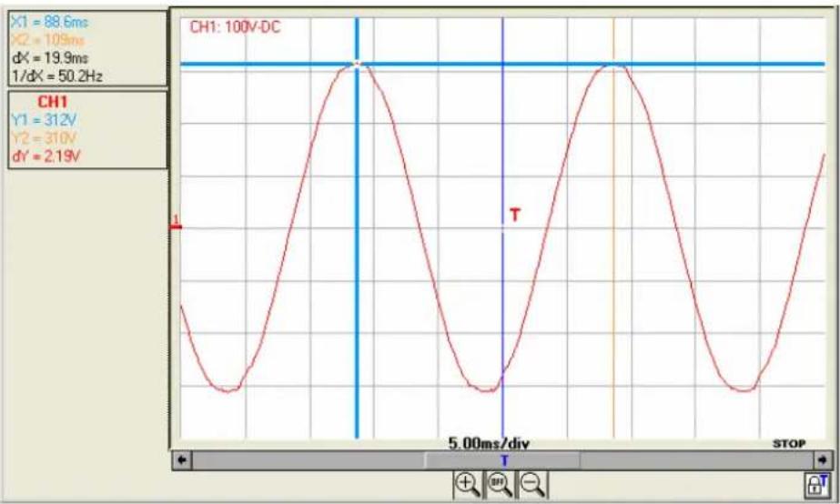Click the Y1 = 312V readout
Image resolution: width=840 pixels, height=504 pixels.
tap(44, 120)
